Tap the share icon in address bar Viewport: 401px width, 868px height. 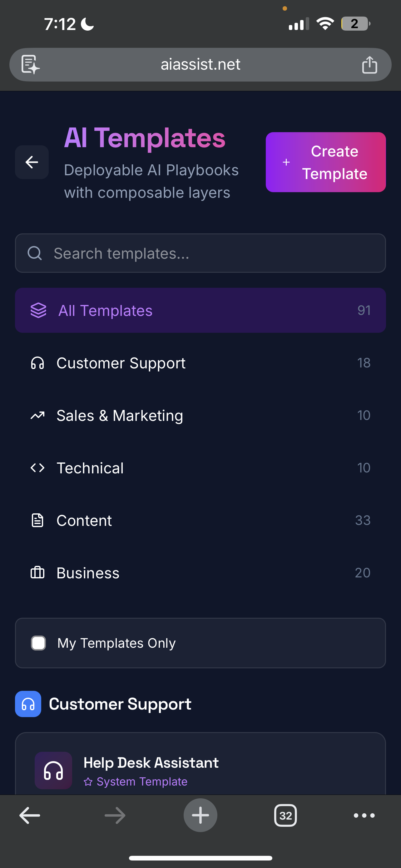tap(369, 64)
